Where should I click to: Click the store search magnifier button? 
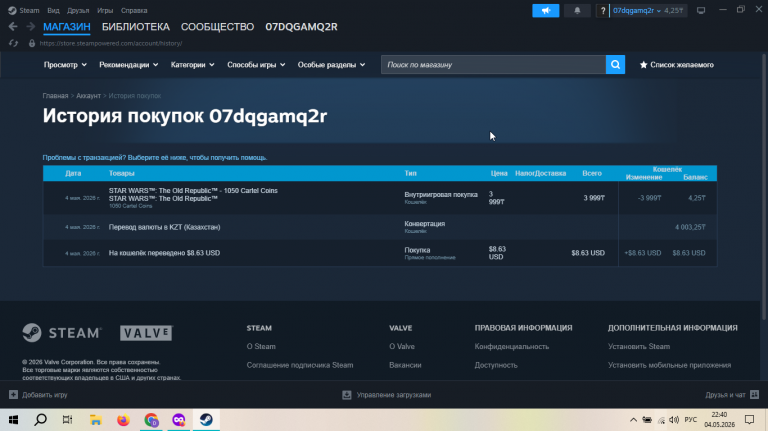[615, 65]
